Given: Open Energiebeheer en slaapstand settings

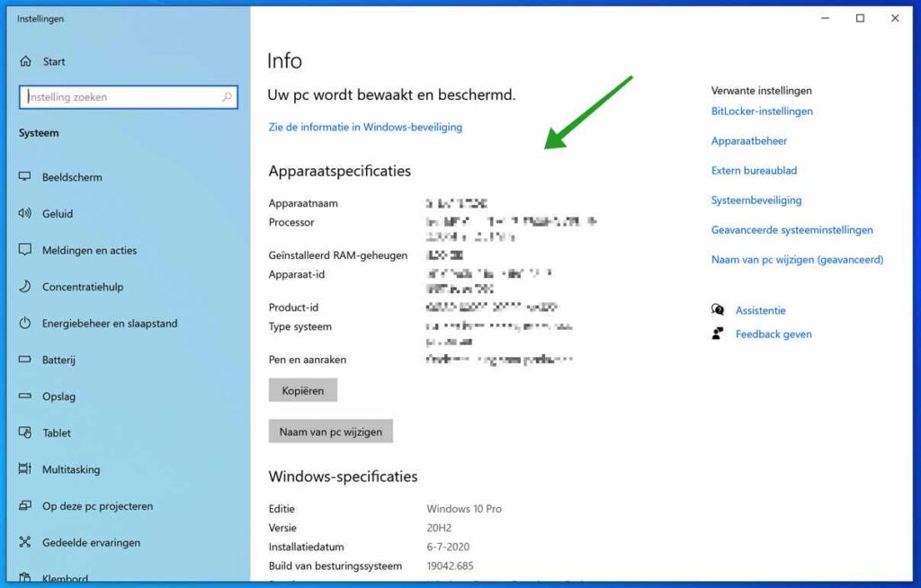Looking at the screenshot, I should click(110, 323).
